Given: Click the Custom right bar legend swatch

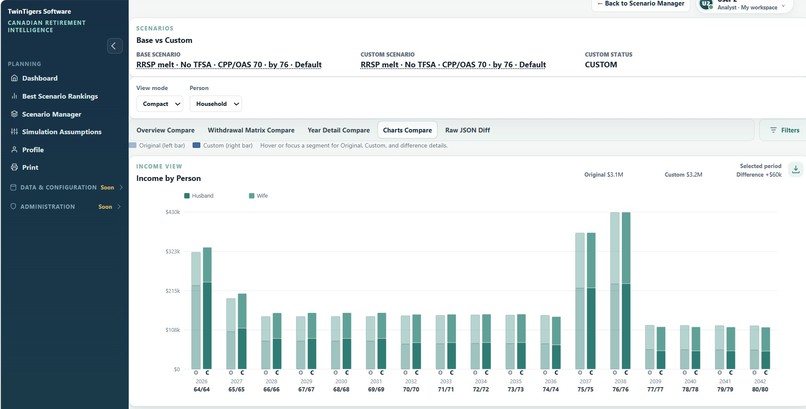Looking at the screenshot, I should point(196,145).
